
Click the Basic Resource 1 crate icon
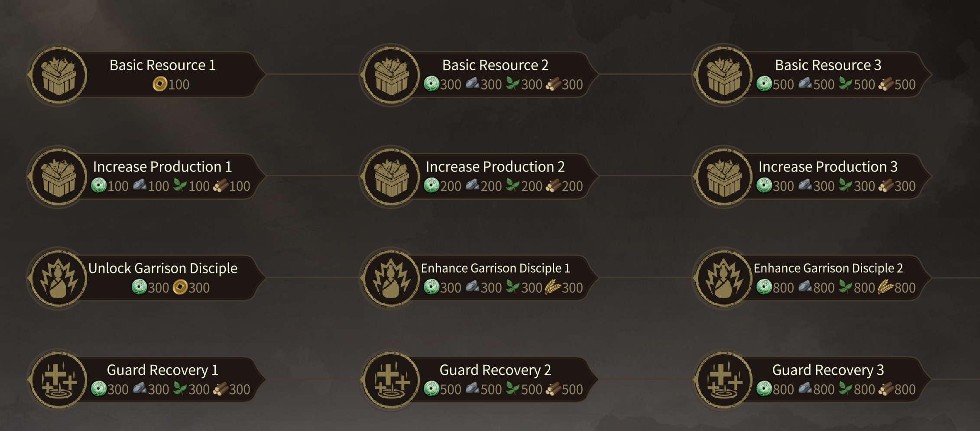(x=58, y=75)
